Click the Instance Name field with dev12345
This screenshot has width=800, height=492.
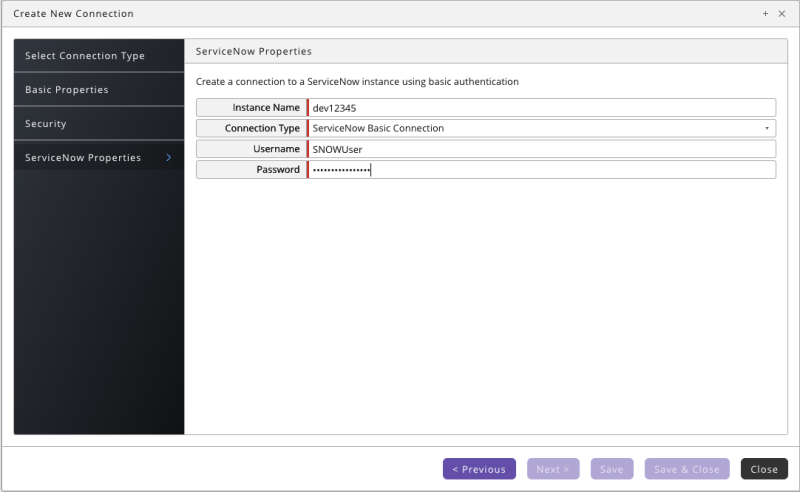pyautogui.click(x=542, y=108)
